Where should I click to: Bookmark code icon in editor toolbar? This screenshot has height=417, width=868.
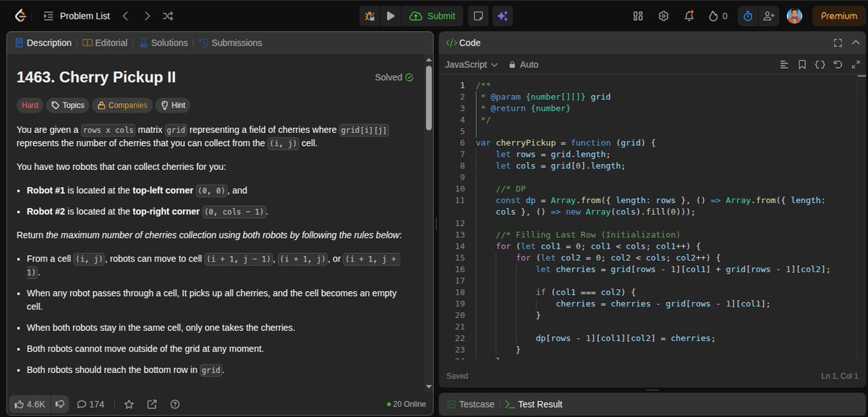click(x=802, y=64)
